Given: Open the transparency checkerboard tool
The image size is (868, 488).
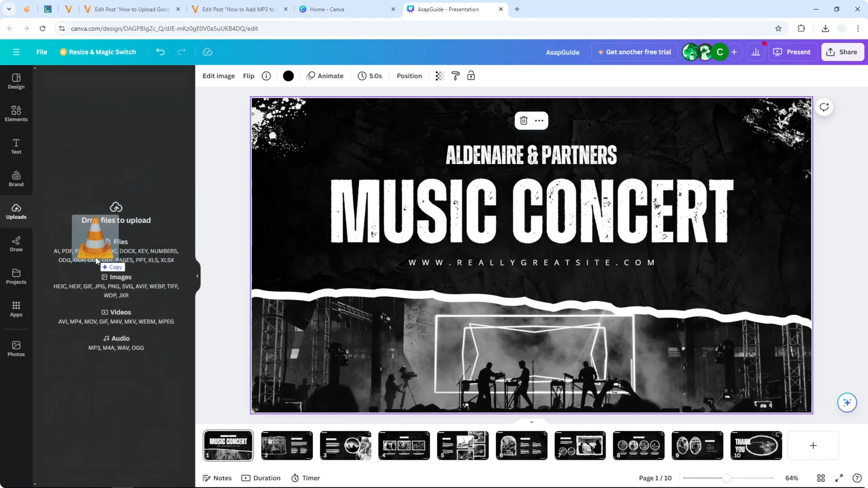Looking at the screenshot, I should click(440, 76).
